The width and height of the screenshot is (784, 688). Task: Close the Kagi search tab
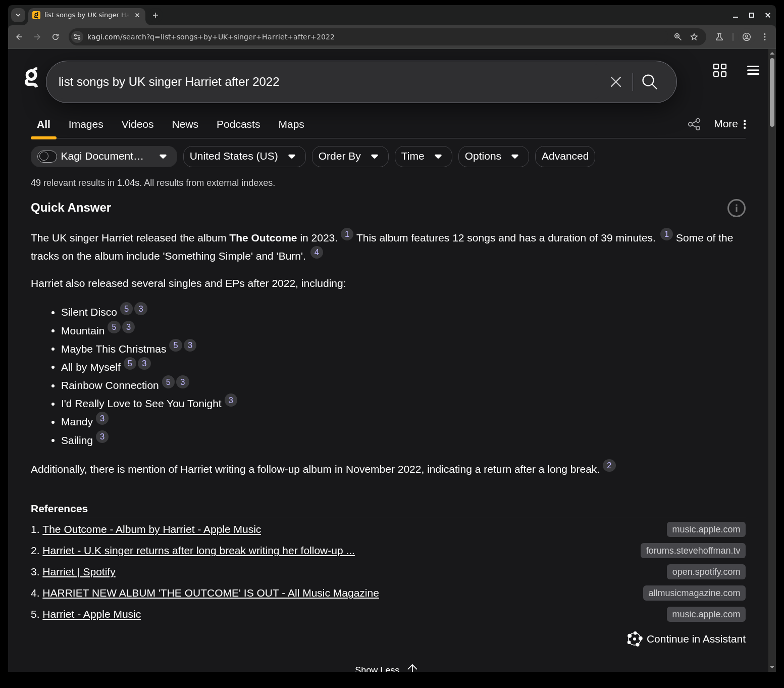(137, 15)
